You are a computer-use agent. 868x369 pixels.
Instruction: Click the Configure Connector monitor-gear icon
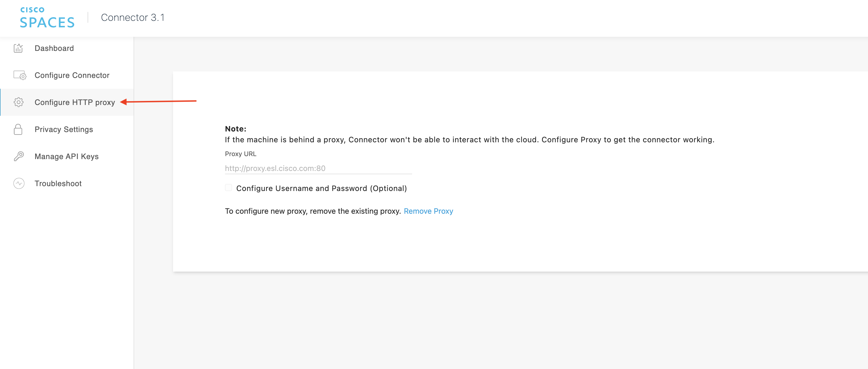19,75
